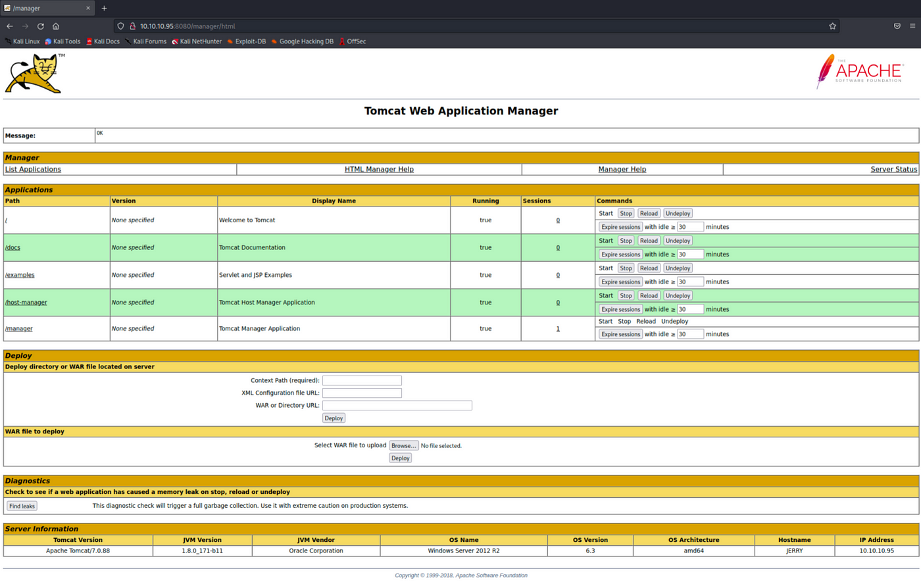Expire sessions for /examples application
The height and width of the screenshot is (588, 921).
pos(620,282)
